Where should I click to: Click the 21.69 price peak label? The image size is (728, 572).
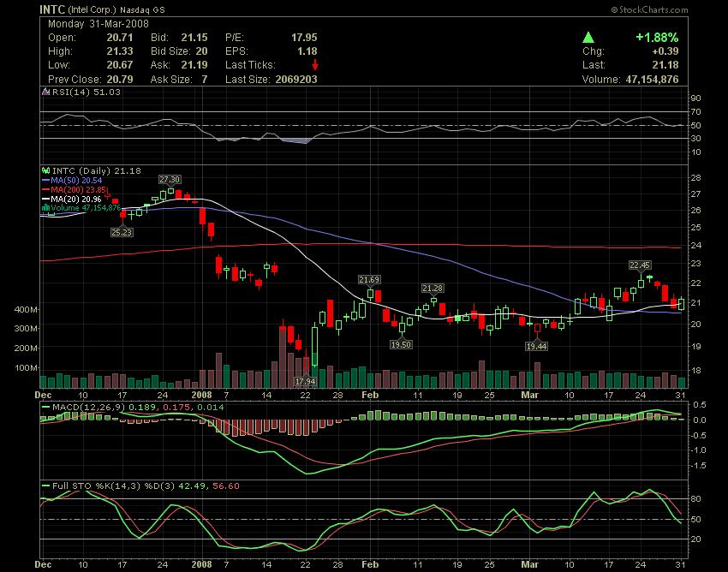(369, 279)
